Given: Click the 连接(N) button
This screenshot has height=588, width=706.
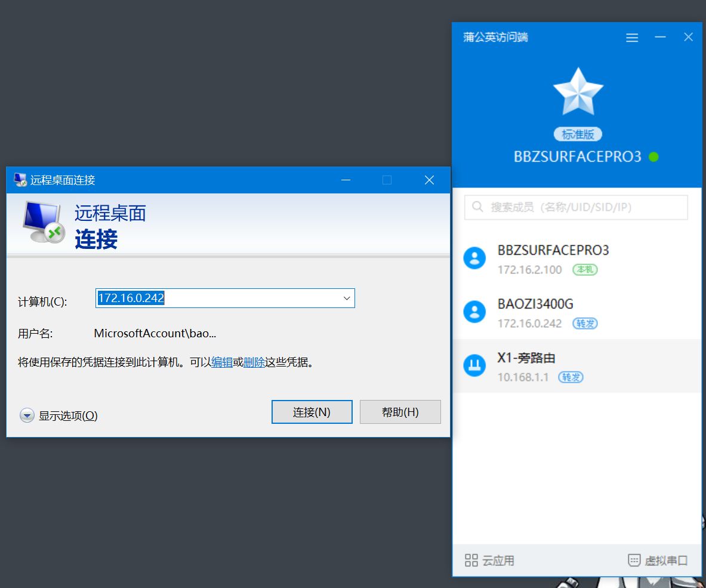Looking at the screenshot, I should pyautogui.click(x=312, y=412).
